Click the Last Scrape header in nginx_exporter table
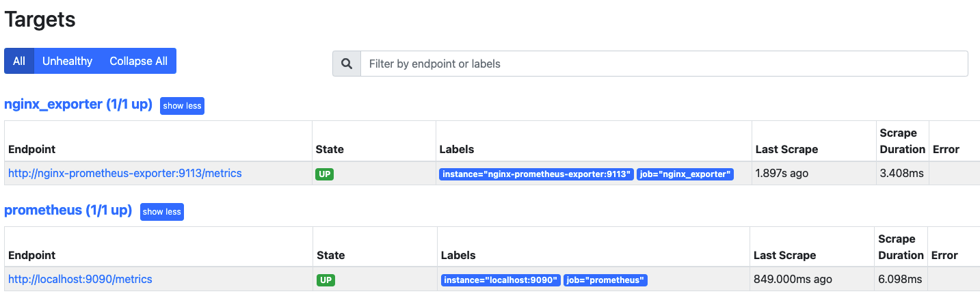980x296 pixels. click(786, 150)
